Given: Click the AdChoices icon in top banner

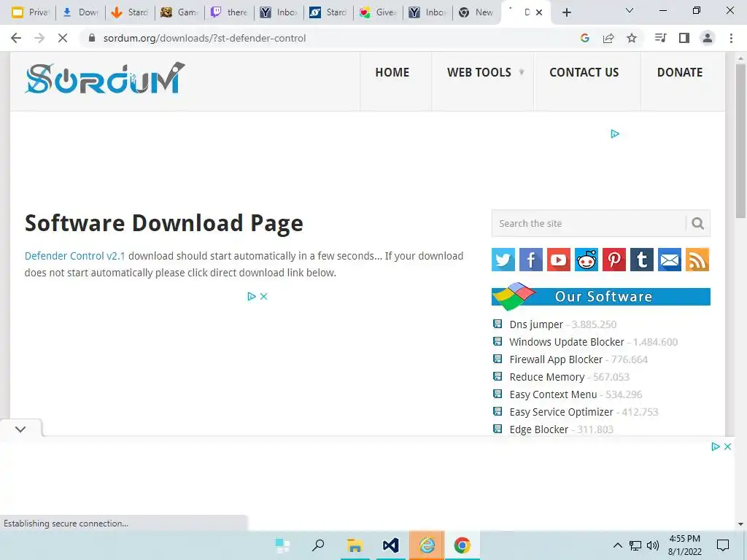Looking at the screenshot, I should coord(615,134).
